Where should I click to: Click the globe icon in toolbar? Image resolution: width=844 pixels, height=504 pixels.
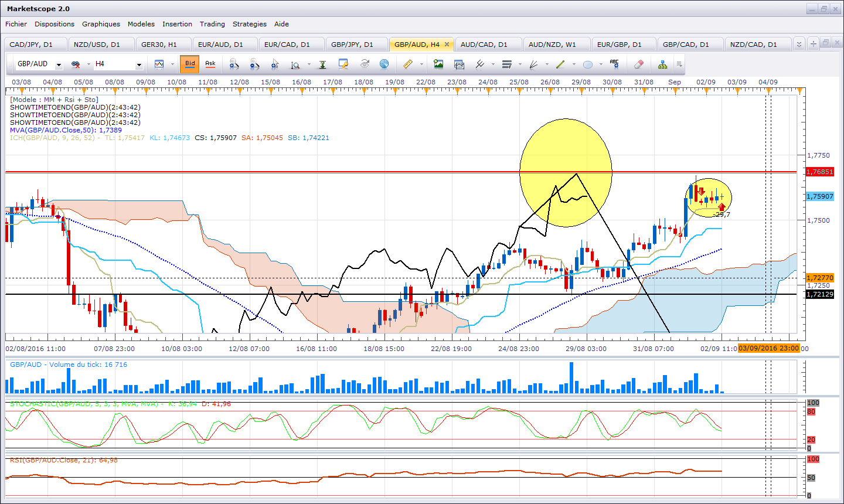(x=384, y=64)
